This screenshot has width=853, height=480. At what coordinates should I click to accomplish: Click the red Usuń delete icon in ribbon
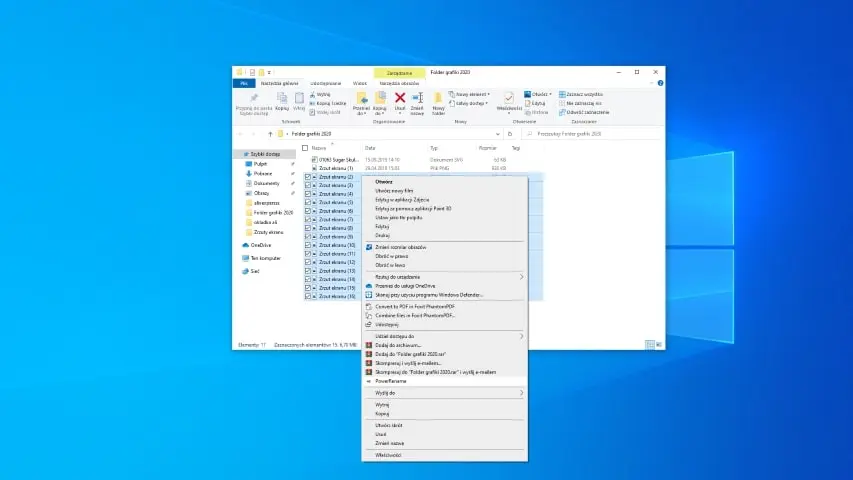pyautogui.click(x=400, y=98)
